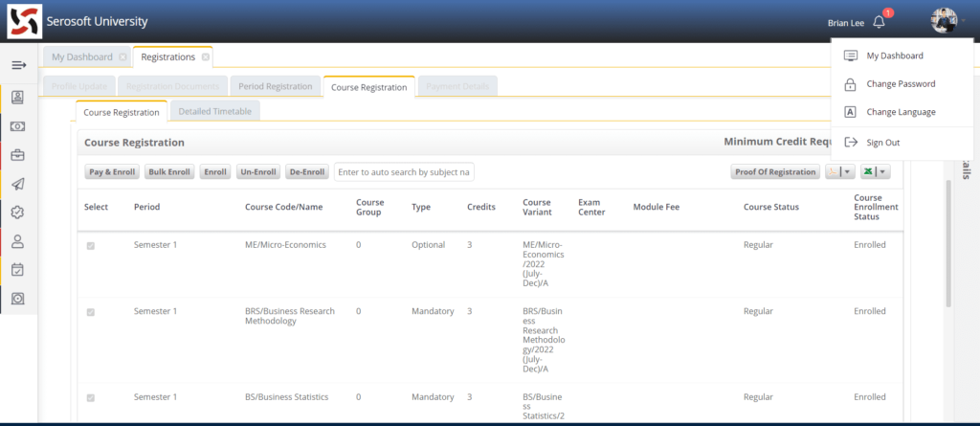The image size is (980, 426).
Task: Open the Profile Update tab
Action: 79,86
